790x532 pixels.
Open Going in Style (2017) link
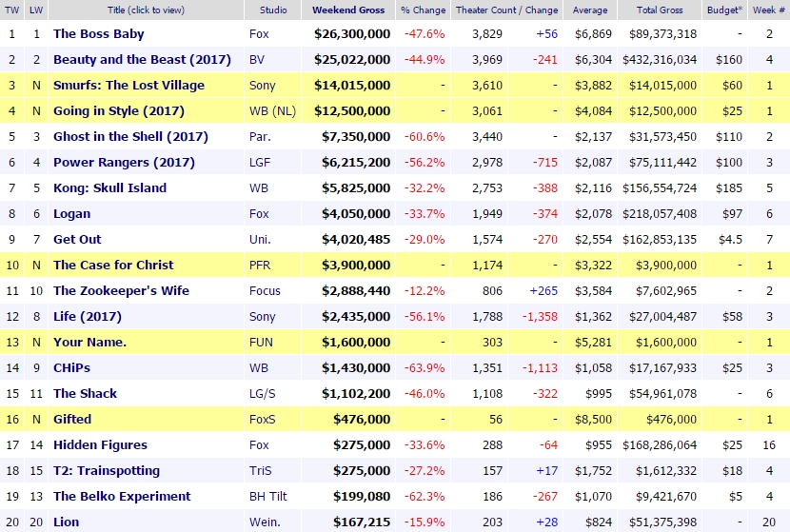[x=119, y=110]
